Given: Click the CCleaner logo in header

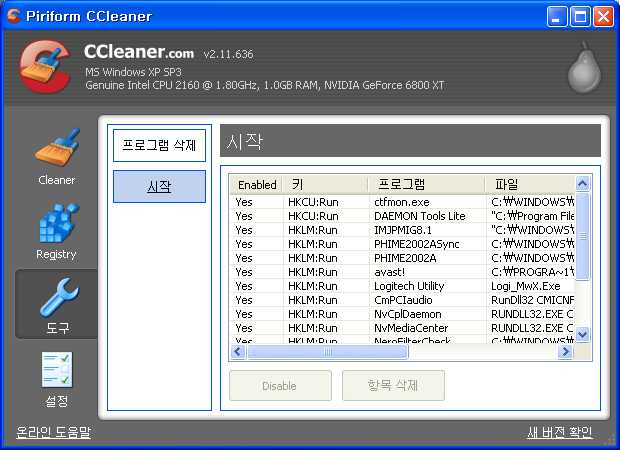Looking at the screenshot, I should point(45,66).
